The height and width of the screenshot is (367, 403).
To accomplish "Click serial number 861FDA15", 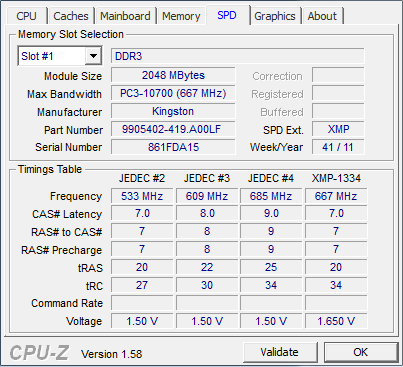I will click(x=173, y=147).
